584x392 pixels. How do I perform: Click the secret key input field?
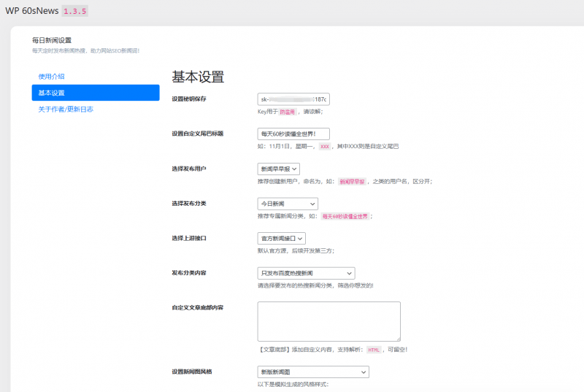pos(293,99)
